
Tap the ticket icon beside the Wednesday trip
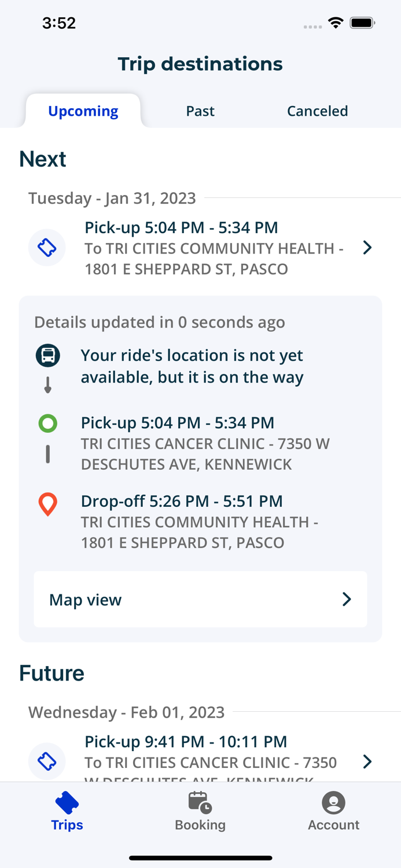point(47,762)
